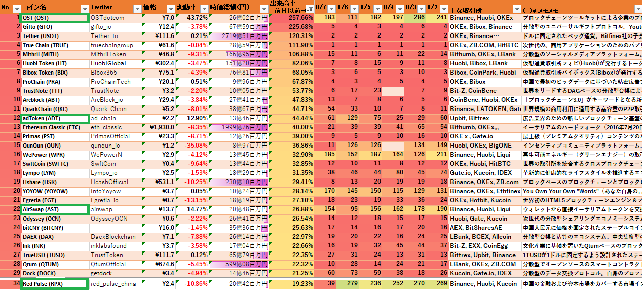This screenshot has width=644, height=290.
Task: Click the AirSwap (AST) coin cell
Action: coord(55,209)
